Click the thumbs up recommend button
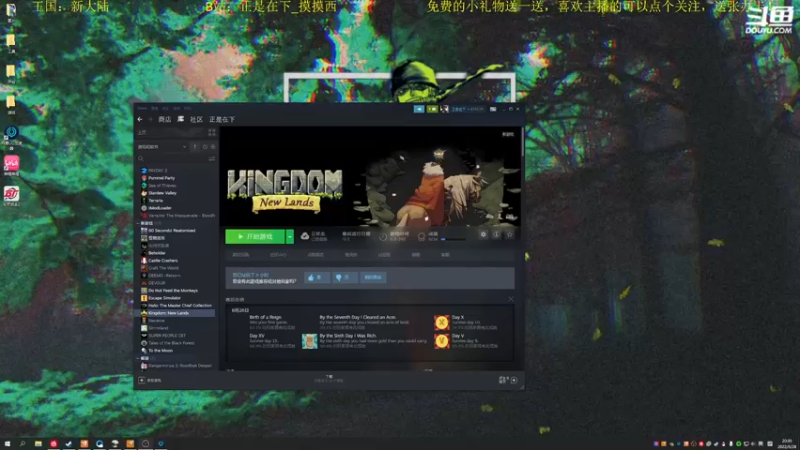 click(x=316, y=277)
